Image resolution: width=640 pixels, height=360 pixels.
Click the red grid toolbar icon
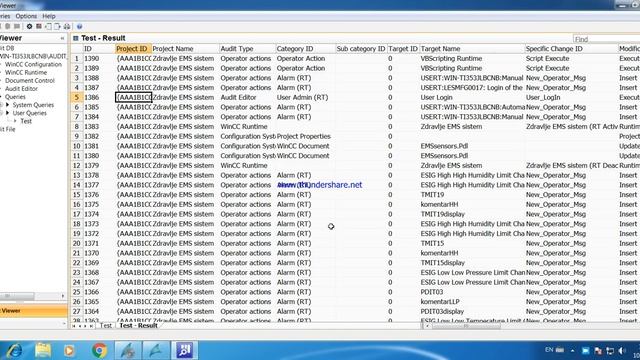point(39,27)
